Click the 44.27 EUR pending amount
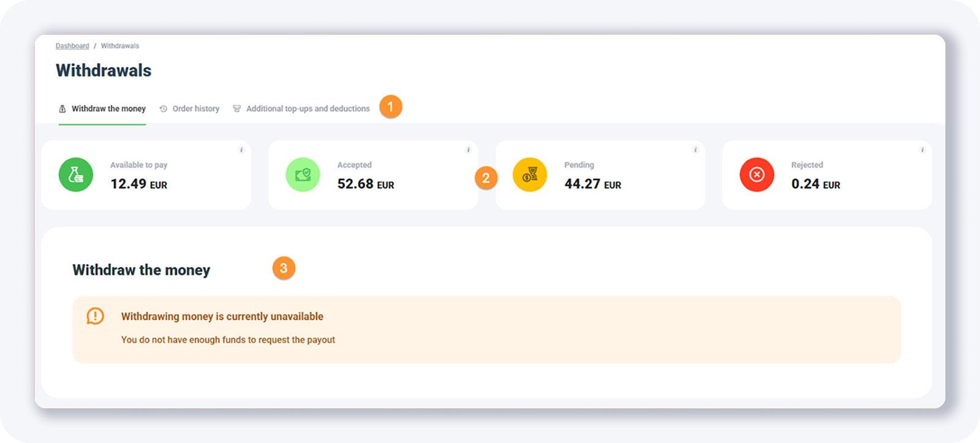The height and width of the screenshot is (443, 980). pyautogui.click(x=592, y=184)
